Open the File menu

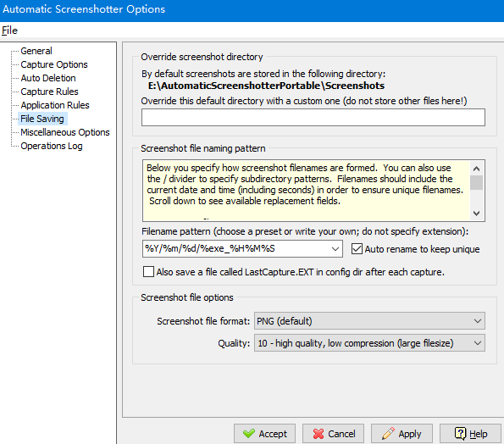(x=9, y=31)
